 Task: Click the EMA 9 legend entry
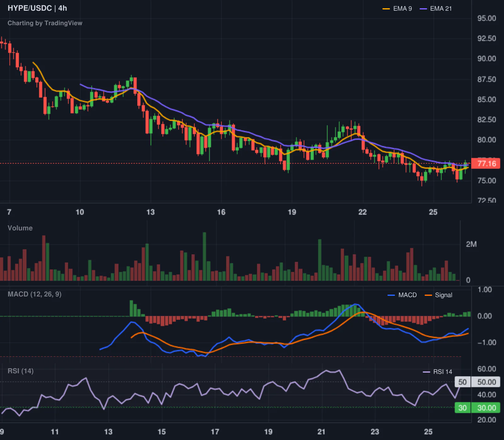pos(397,8)
